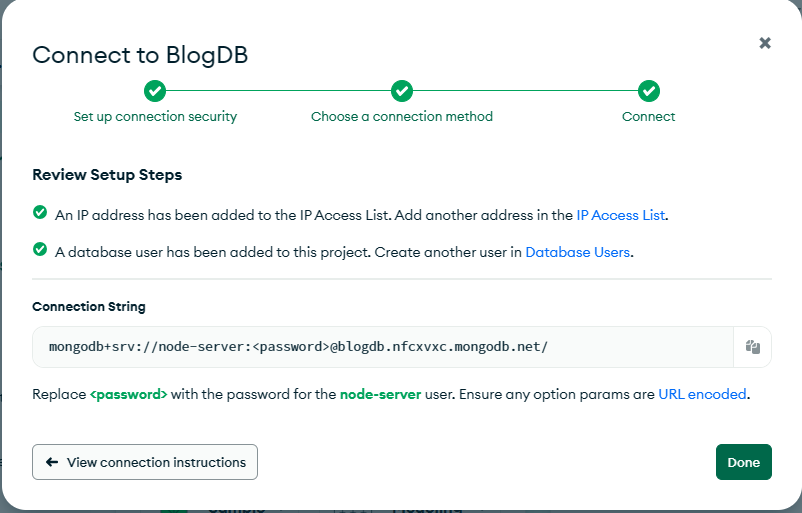Click the Connect step checkmark circle
This screenshot has width=802, height=513.
tap(649, 91)
